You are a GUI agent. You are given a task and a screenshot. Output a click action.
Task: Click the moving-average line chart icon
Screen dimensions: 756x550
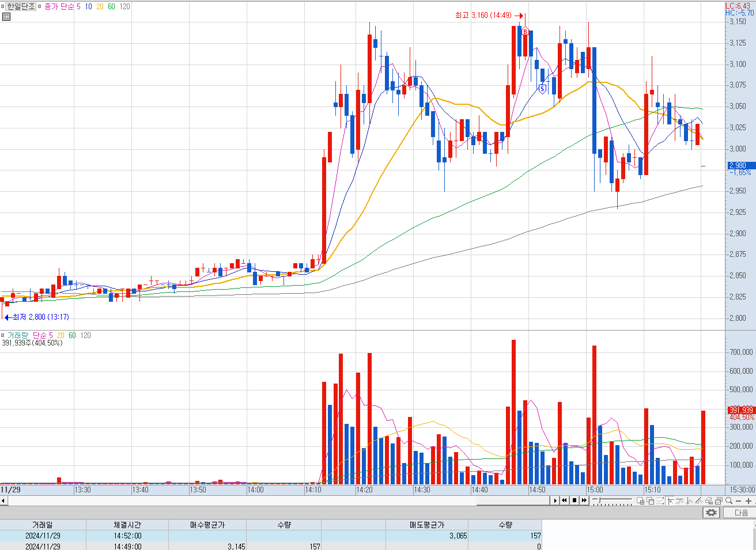679,500
